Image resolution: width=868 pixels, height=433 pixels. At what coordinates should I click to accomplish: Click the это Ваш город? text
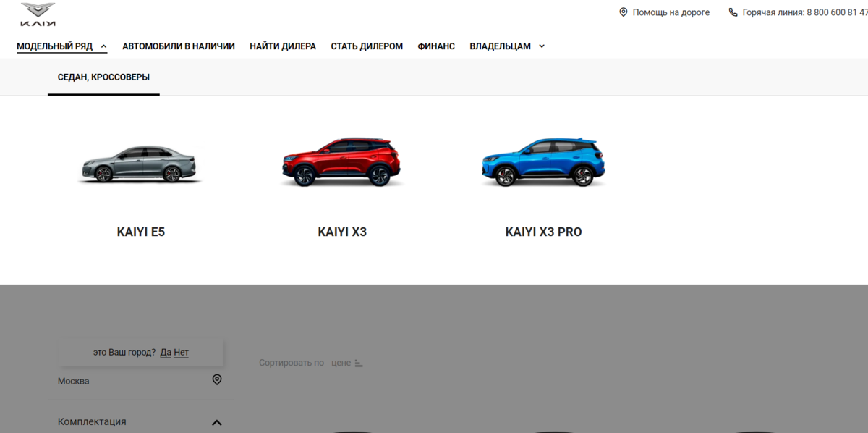click(124, 352)
